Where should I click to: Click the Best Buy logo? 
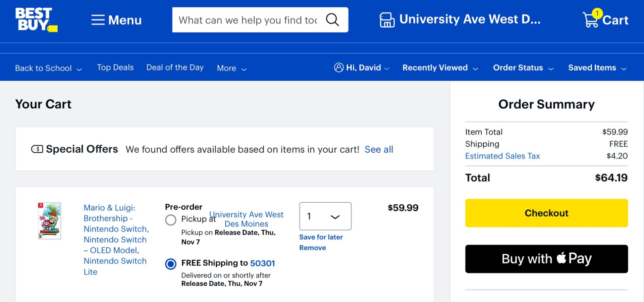(36, 20)
